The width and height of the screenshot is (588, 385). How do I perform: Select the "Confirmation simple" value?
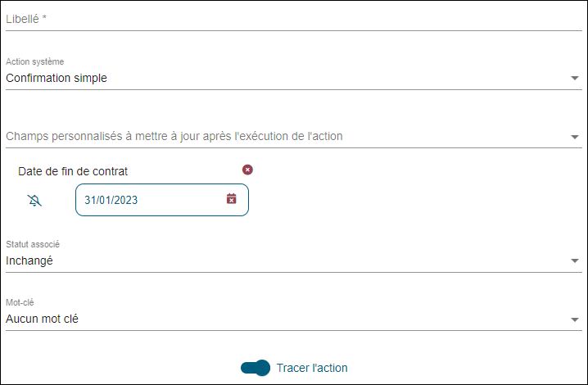[x=57, y=79]
